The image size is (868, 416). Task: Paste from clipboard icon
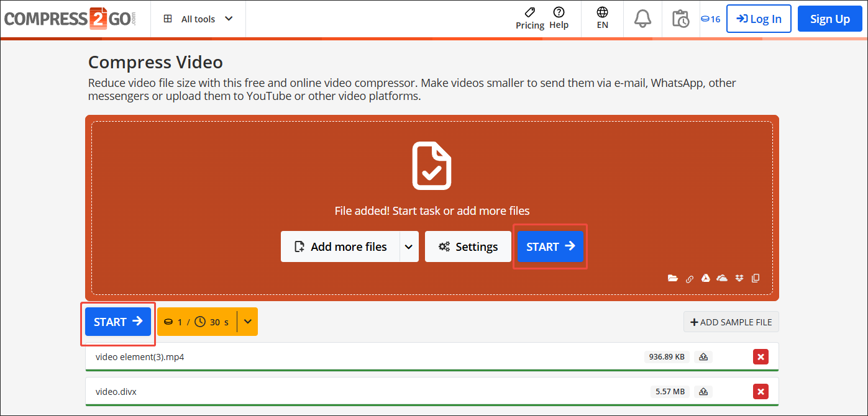[x=756, y=278]
